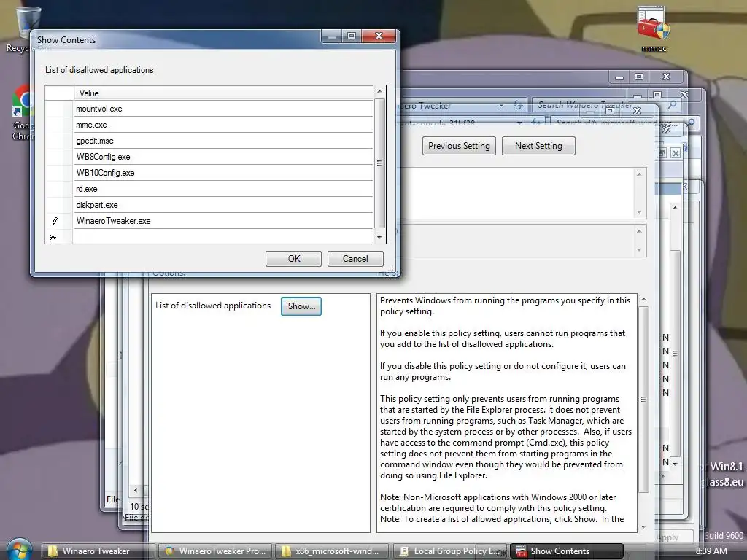Activate Show Contents taskbar button
747x560 pixels.
click(566, 551)
